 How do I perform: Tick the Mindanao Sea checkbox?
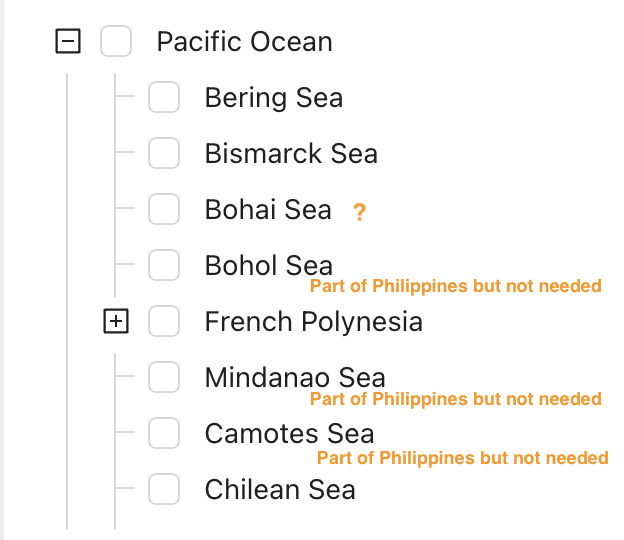point(164,378)
